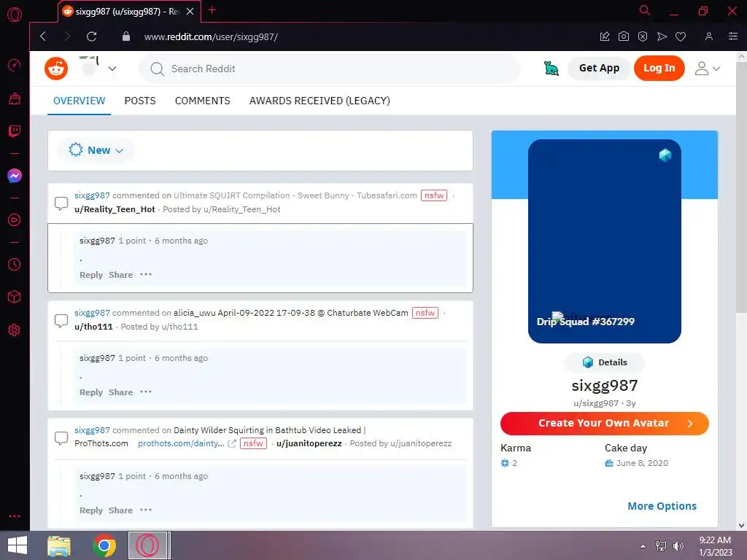Click the Get App button

pyautogui.click(x=600, y=68)
